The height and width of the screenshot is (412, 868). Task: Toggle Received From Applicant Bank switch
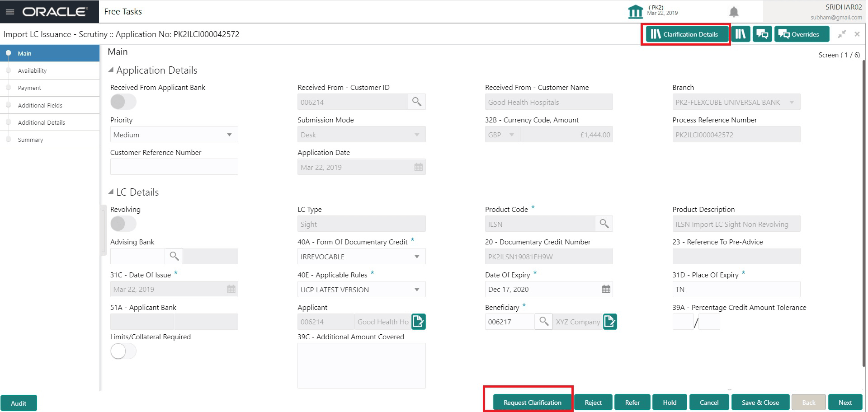123,102
